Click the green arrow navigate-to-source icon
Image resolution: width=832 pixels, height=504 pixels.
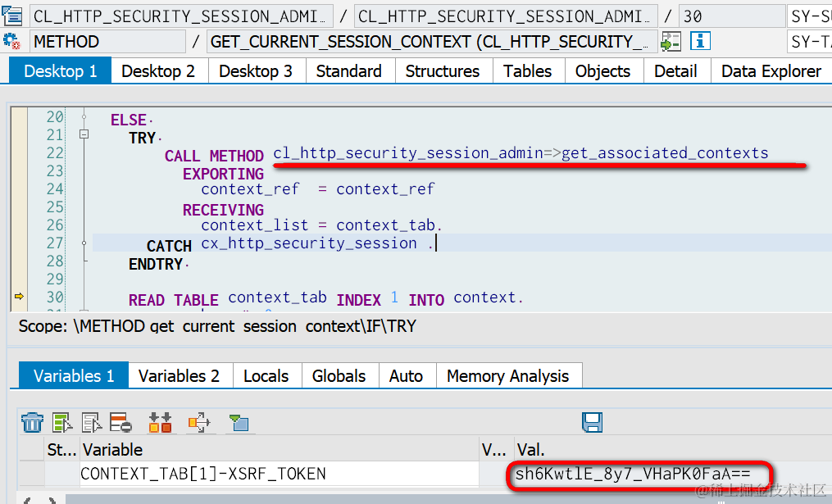click(671, 41)
